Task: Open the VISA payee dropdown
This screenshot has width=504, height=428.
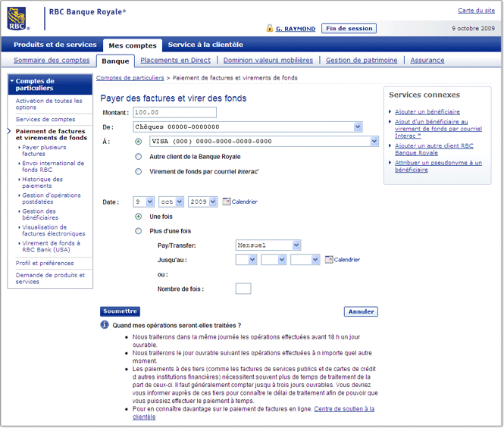Action: (x=264, y=142)
